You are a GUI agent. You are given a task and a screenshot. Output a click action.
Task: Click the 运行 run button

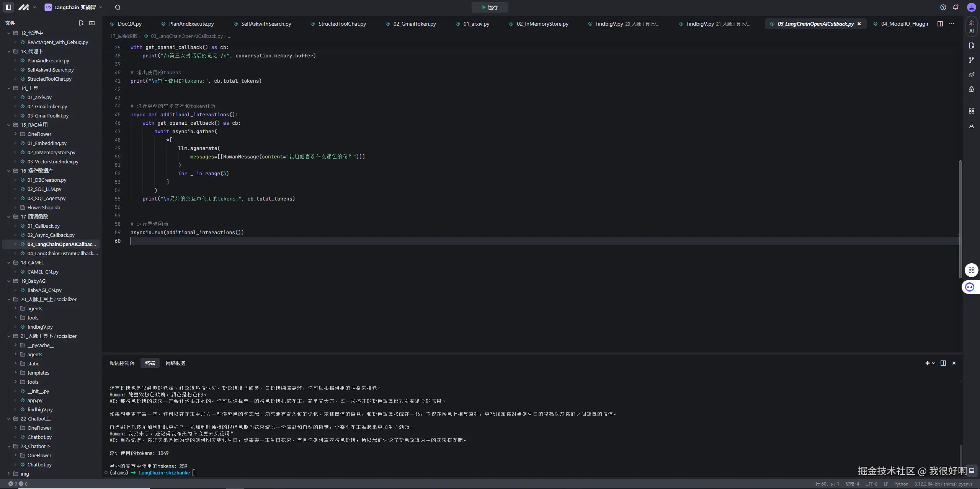click(490, 7)
